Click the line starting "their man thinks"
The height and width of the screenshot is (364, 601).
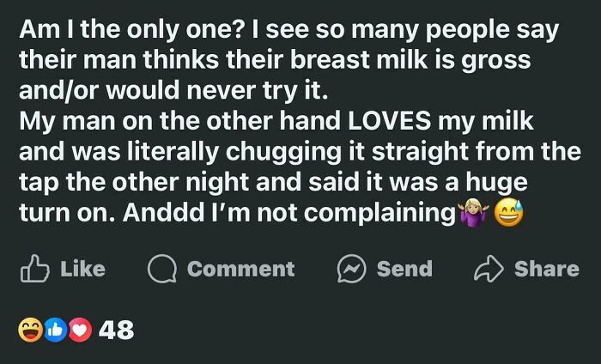pos(275,60)
